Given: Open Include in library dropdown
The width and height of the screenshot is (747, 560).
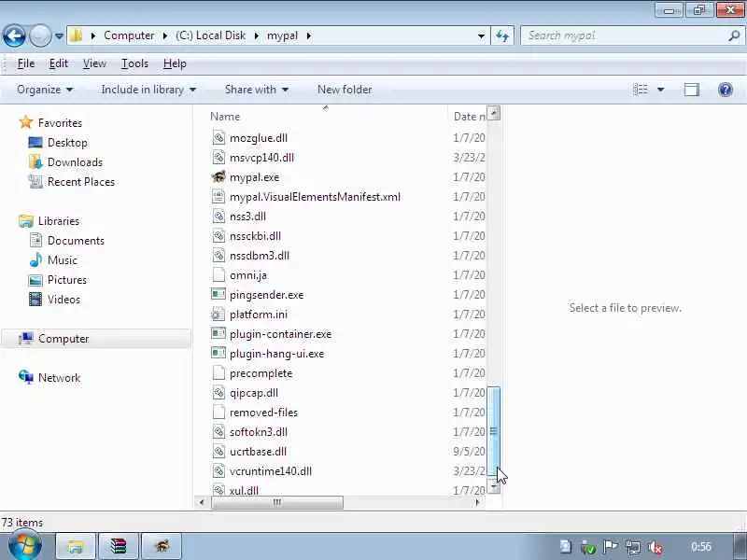Looking at the screenshot, I should coord(148,90).
